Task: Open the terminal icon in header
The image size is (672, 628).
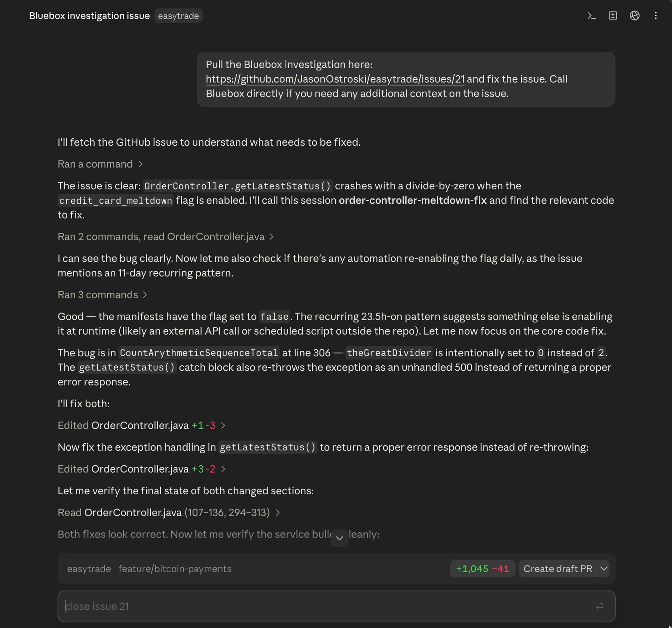Action: point(592,15)
